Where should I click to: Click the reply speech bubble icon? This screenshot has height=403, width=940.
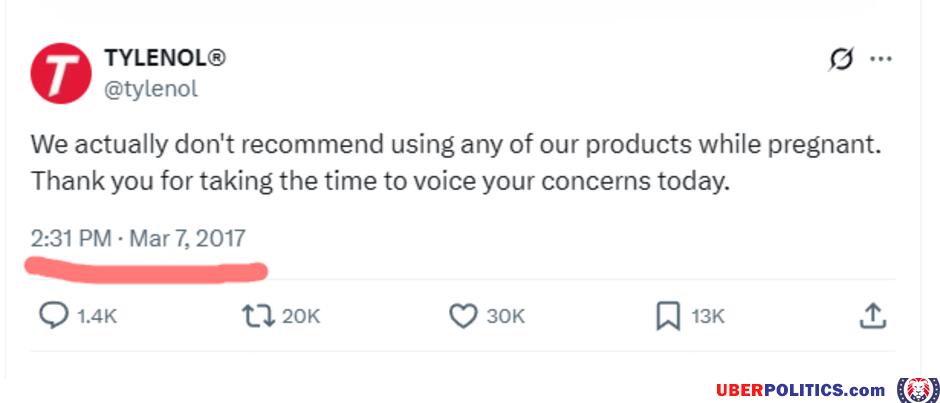[x=52, y=316]
